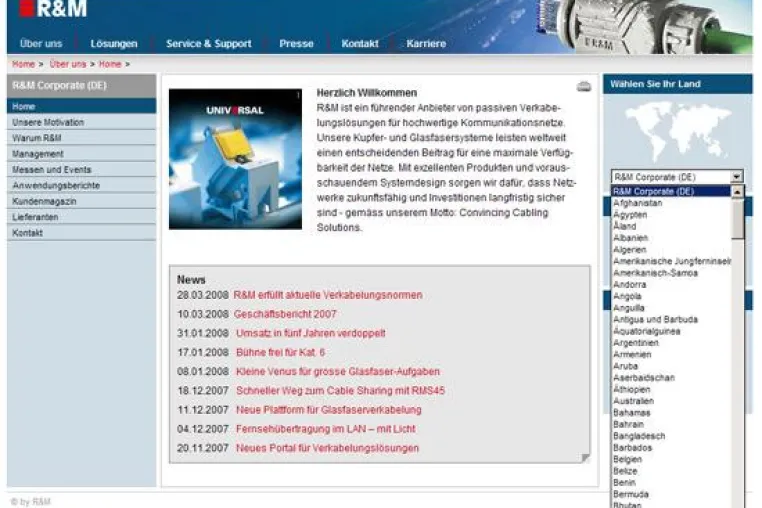
Task: Open the Presse menu
Action: (x=296, y=44)
